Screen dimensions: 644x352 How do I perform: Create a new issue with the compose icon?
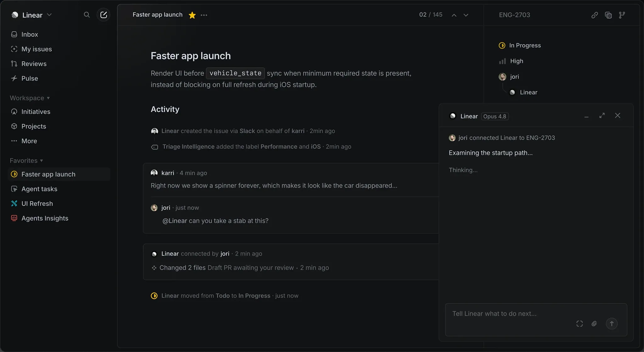pyautogui.click(x=103, y=15)
